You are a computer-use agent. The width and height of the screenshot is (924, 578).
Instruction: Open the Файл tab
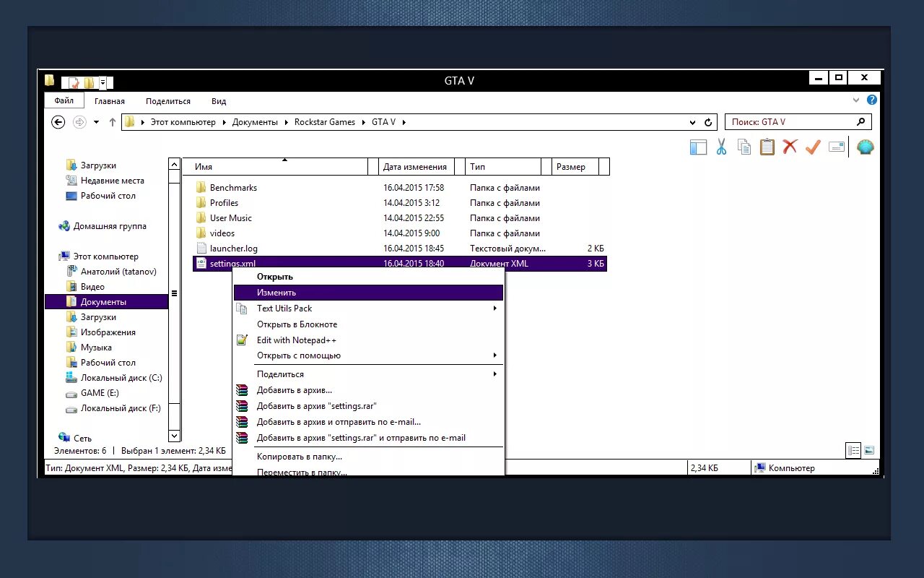64,101
